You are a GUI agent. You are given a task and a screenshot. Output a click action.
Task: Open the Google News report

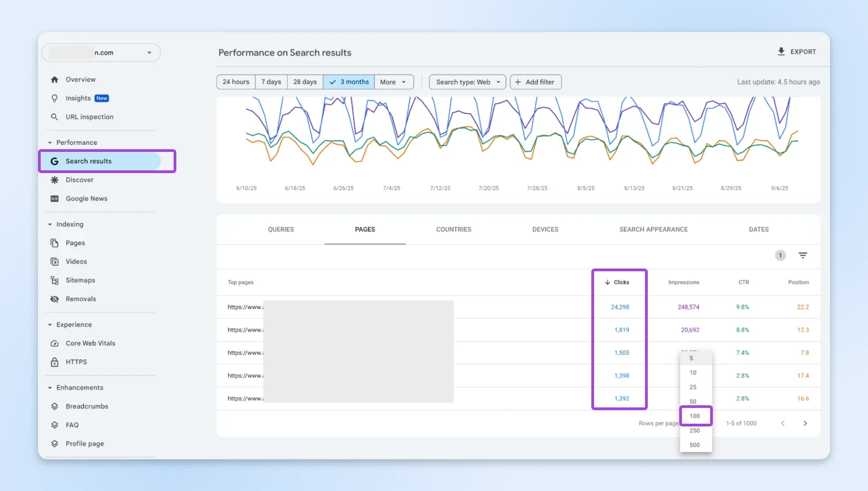click(86, 199)
